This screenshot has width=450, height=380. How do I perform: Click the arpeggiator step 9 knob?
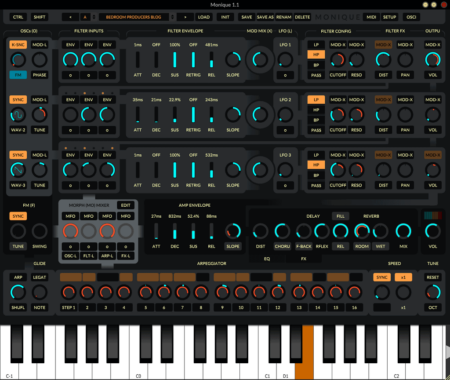point(222,292)
